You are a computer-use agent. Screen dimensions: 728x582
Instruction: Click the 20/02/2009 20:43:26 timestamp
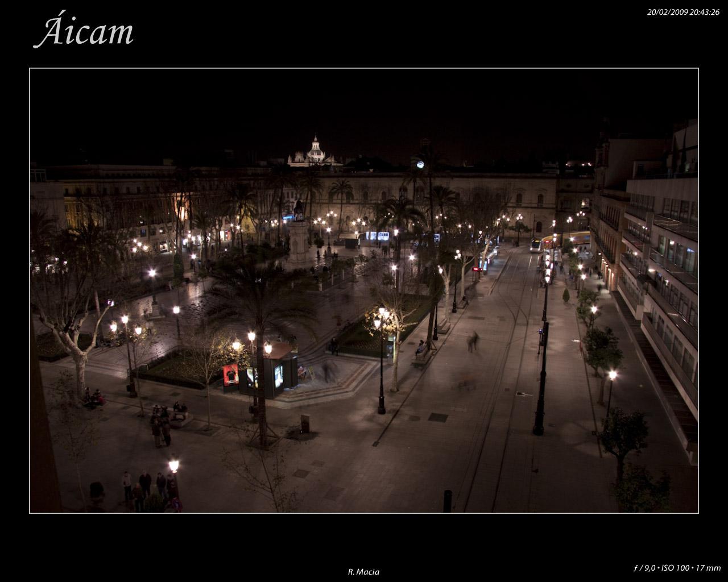683,12
